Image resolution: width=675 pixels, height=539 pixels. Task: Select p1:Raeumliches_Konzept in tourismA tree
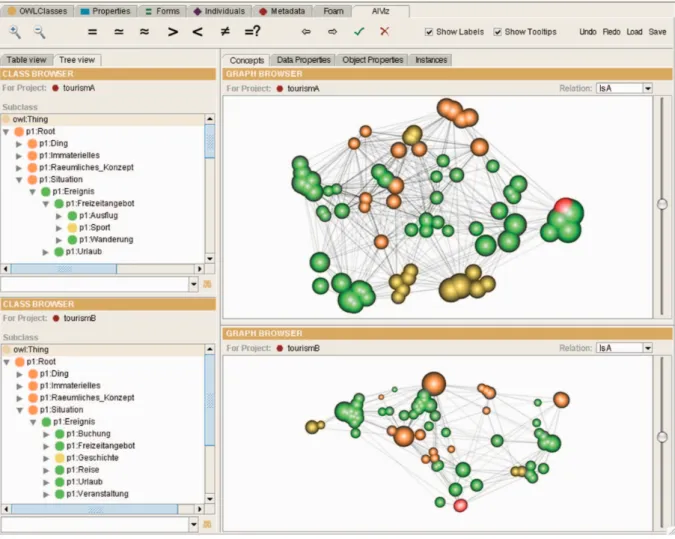click(x=86, y=167)
